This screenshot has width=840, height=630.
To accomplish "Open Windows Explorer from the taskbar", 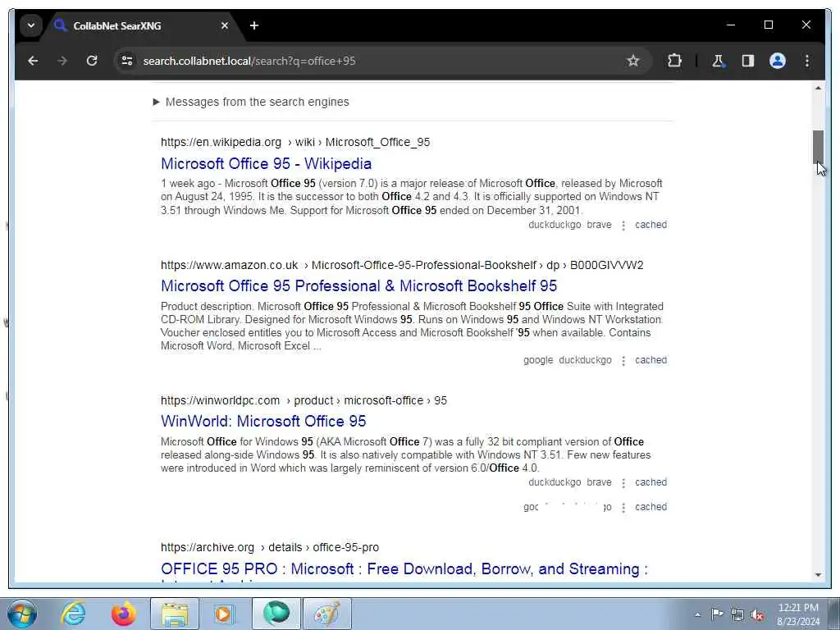I will tap(175, 614).
